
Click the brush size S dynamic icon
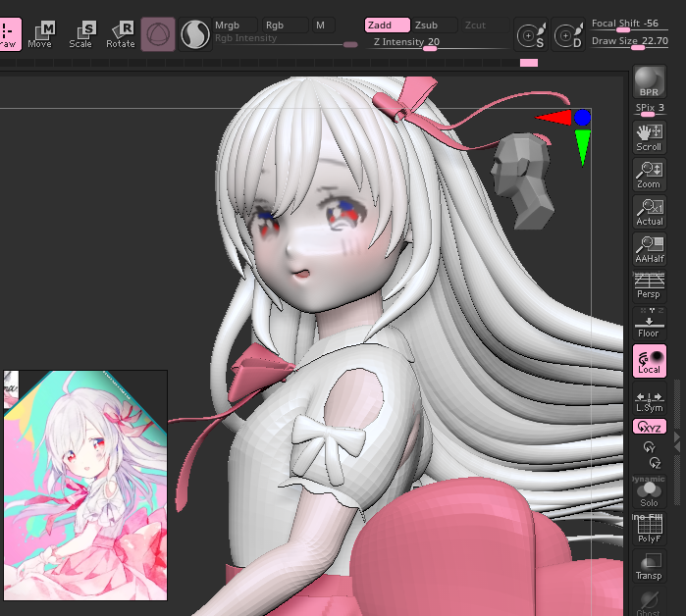(530, 34)
